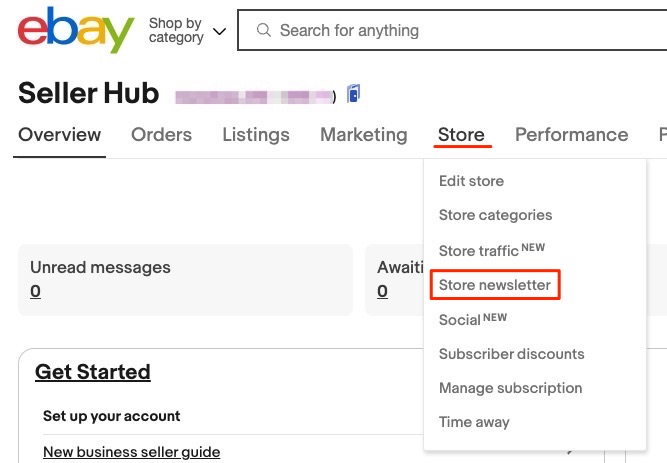Viewport: 667px width, 463px height.
Task: Click the eBay logo
Action: tap(75, 30)
